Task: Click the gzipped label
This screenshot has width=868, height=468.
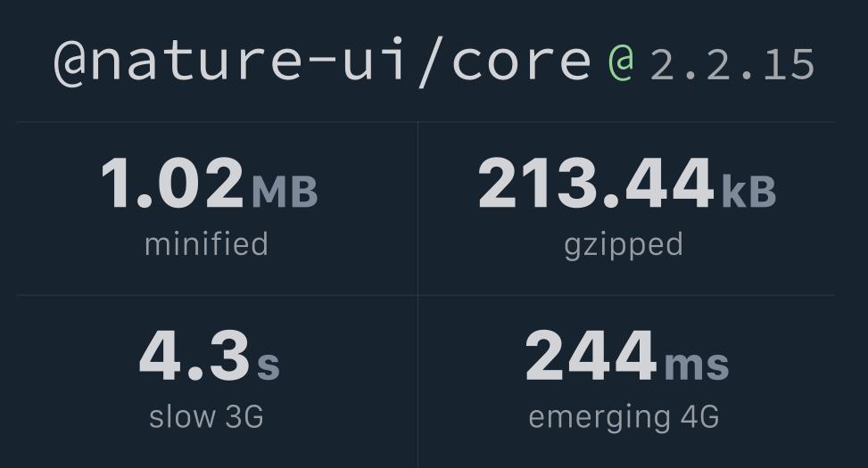Action: [624, 246]
